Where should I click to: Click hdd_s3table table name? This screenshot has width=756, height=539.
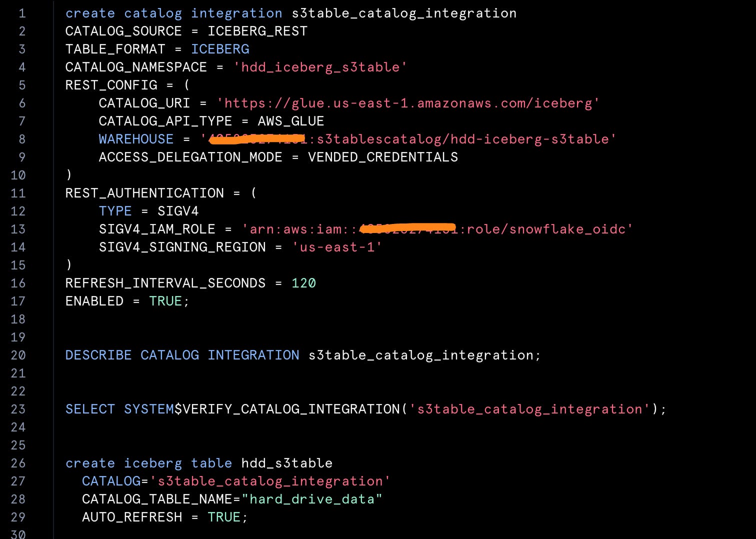coord(287,463)
